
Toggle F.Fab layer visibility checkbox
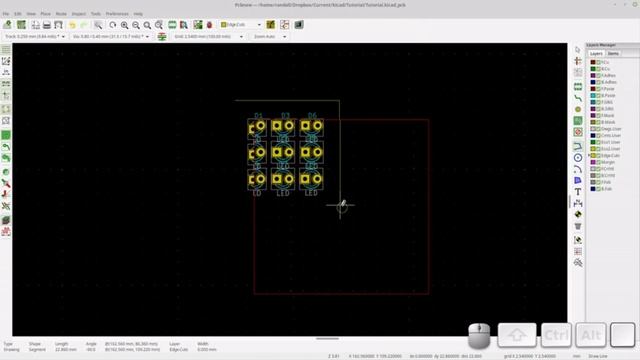[x=599, y=182]
